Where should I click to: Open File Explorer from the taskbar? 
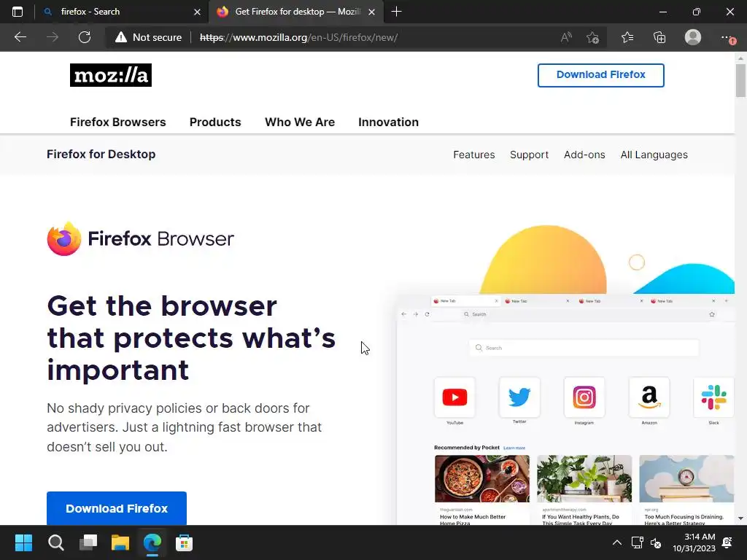120,542
